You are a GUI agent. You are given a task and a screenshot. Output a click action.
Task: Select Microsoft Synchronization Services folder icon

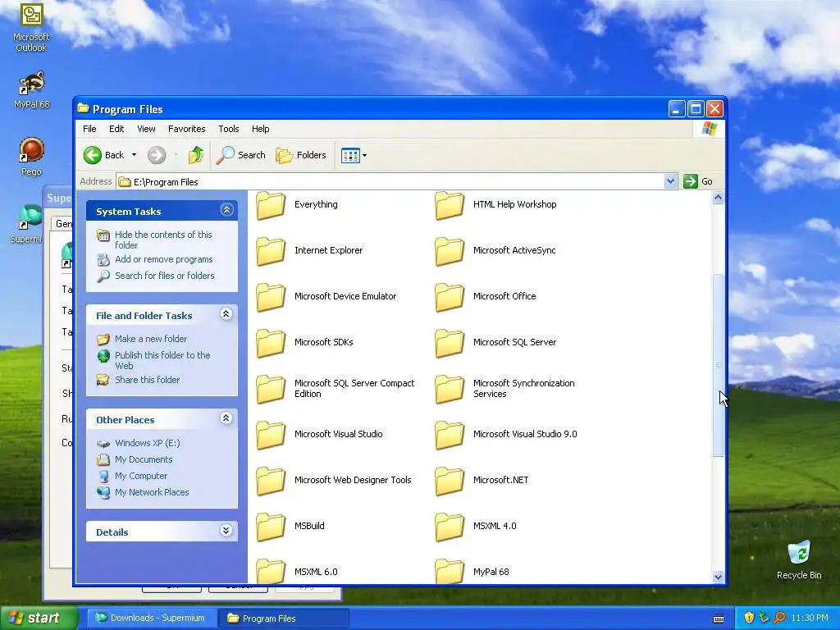point(450,390)
